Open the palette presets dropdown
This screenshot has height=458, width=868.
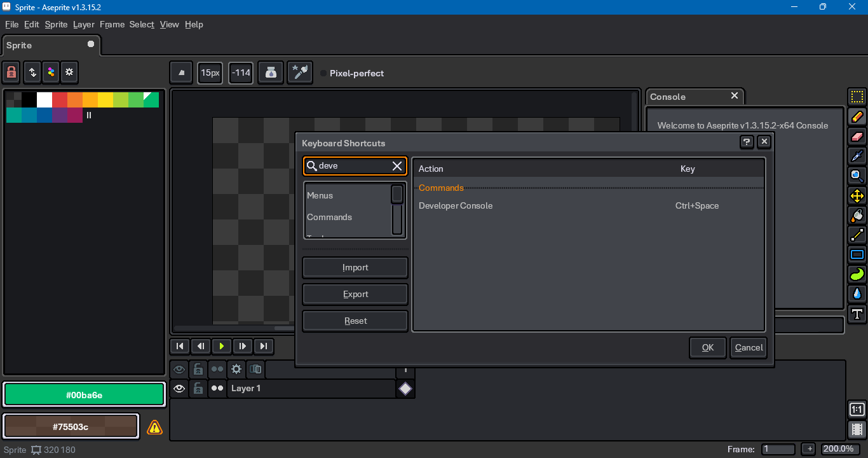click(x=51, y=73)
